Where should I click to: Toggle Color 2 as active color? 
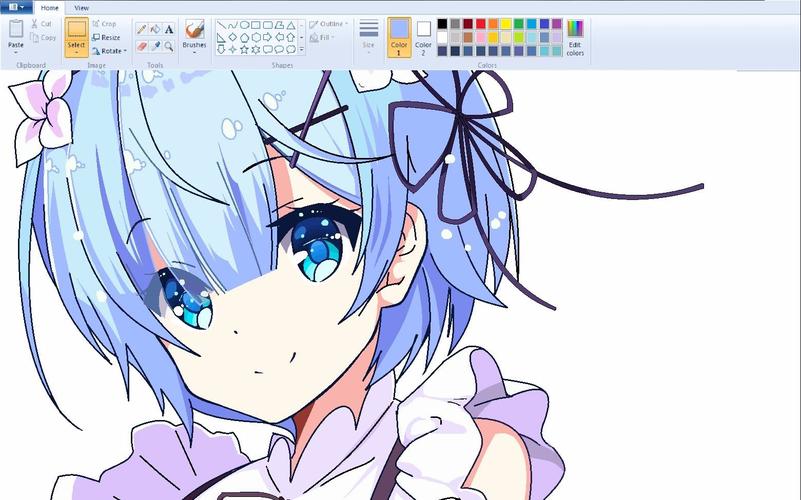coord(423,37)
